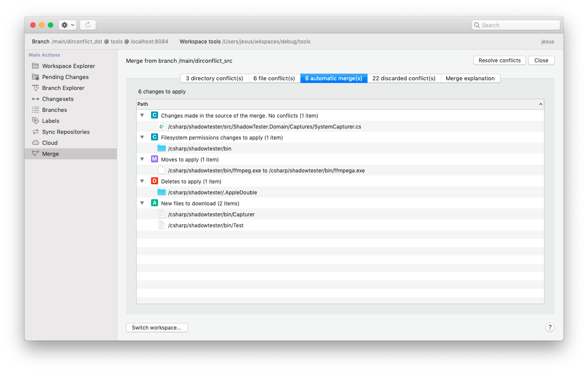The image size is (588, 373).
Task: Collapse the 'Deletes to apply' group
Action: click(142, 181)
